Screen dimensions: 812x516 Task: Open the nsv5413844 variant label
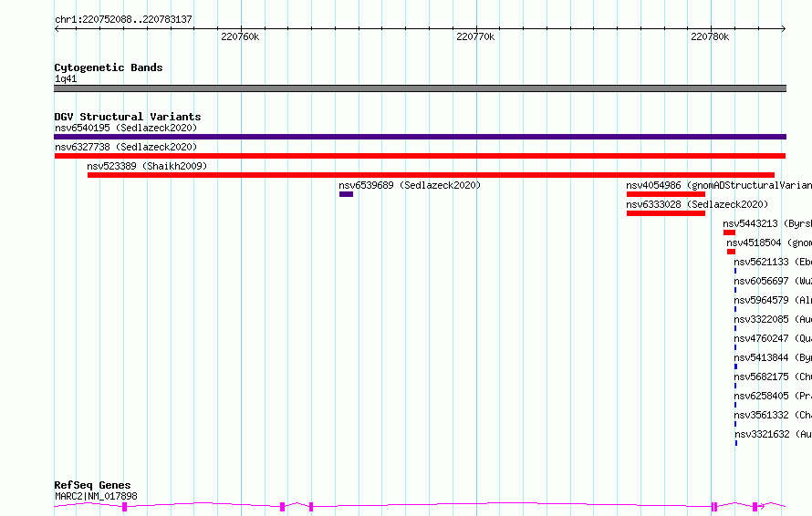[x=773, y=357]
